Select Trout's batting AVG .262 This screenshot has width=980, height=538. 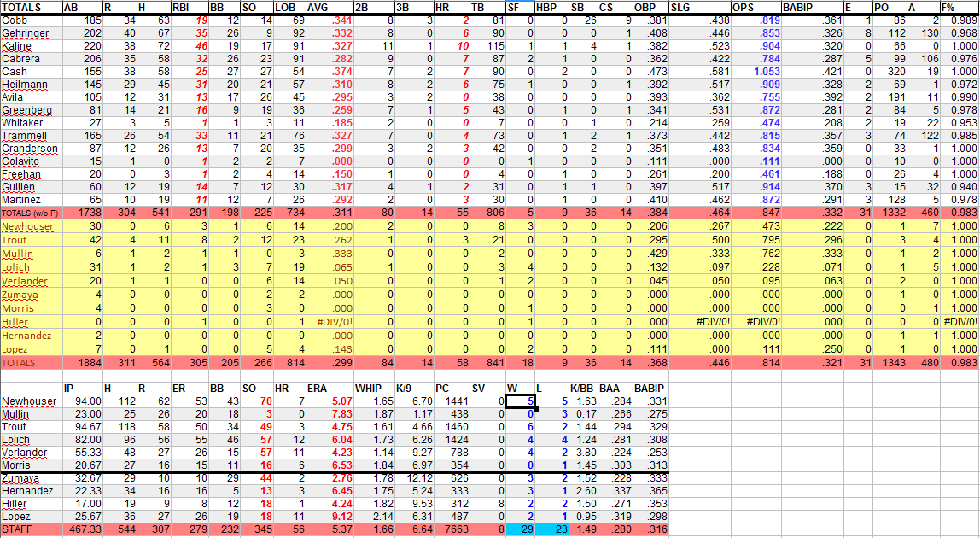coord(330,240)
